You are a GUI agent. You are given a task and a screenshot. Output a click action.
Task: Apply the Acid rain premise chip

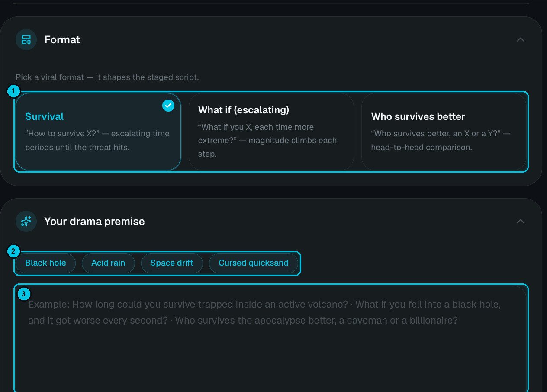(x=108, y=263)
